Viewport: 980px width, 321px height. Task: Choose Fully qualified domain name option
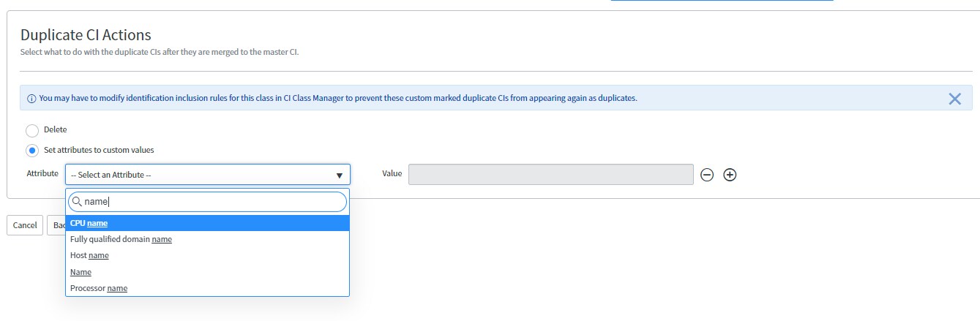pyautogui.click(x=208, y=239)
